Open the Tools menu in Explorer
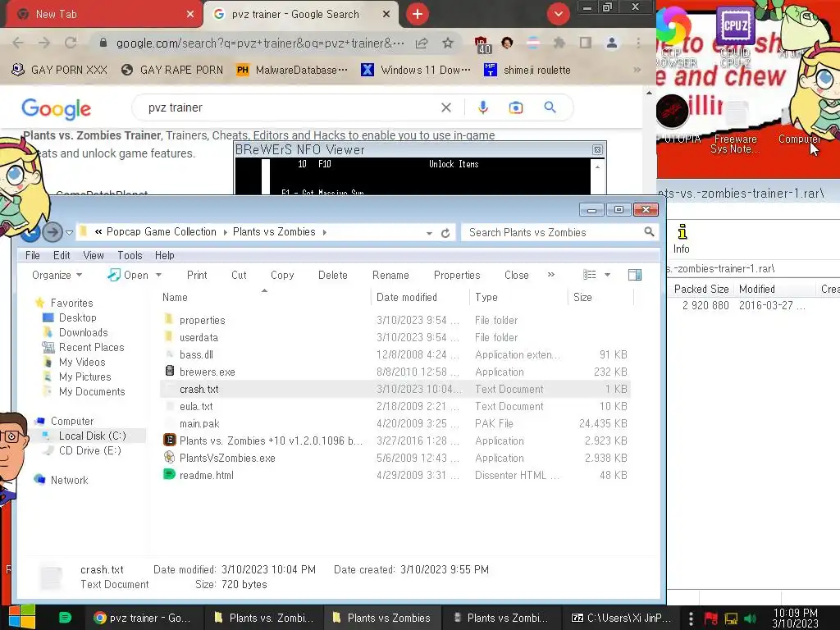The width and height of the screenshot is (840, 630). [130, 256]
